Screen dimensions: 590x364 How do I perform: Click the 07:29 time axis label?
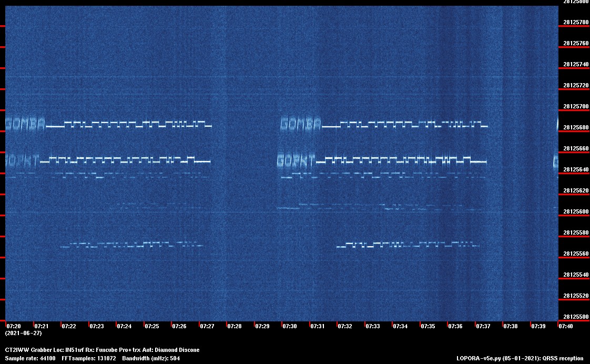(x=262, y=326)
